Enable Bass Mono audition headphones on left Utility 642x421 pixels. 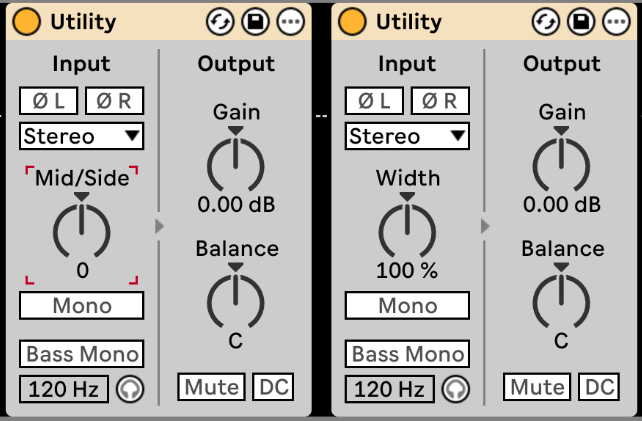point(128,389)
